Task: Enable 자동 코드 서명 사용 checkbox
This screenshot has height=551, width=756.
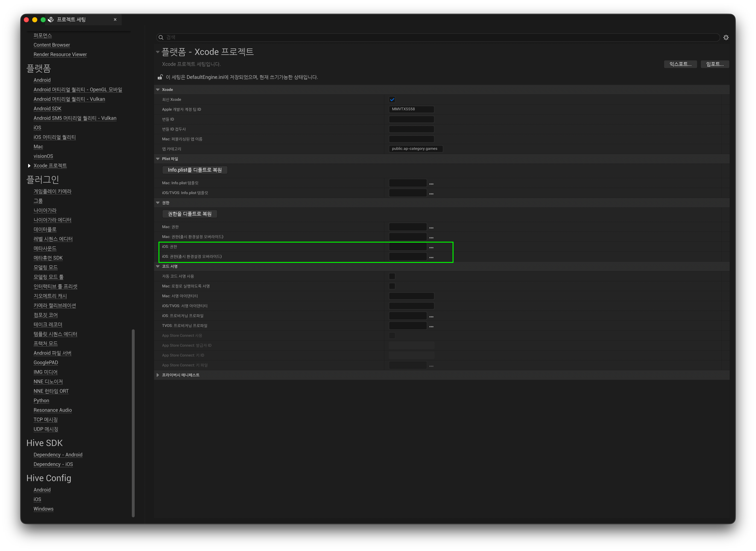Action: (x=392, y=276)
